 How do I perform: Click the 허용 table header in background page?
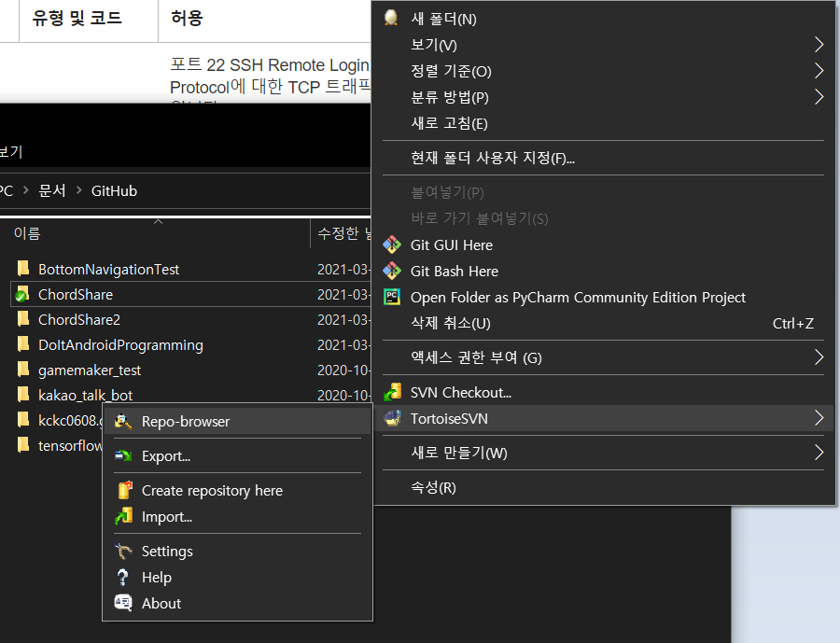coord(187,18)
